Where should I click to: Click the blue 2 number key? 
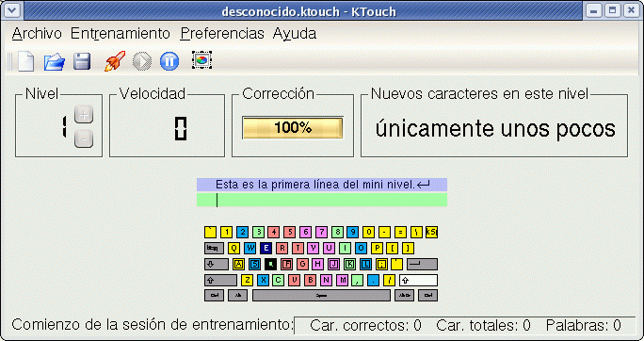tap(242, 232)
